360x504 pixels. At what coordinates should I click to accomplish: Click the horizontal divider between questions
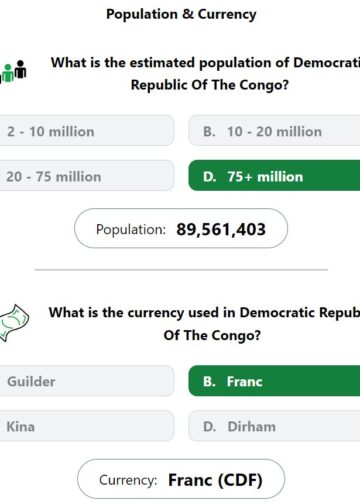pyautogui.click(x=181, y=270)
